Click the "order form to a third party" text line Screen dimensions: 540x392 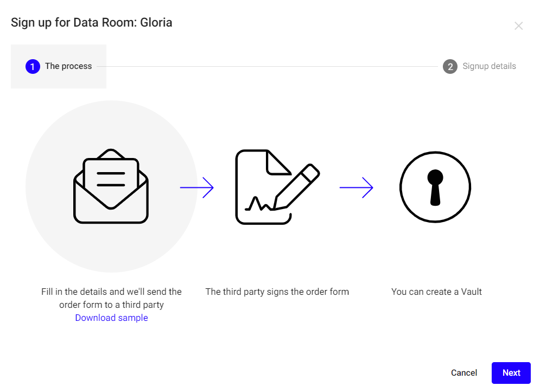click(111, 305)
